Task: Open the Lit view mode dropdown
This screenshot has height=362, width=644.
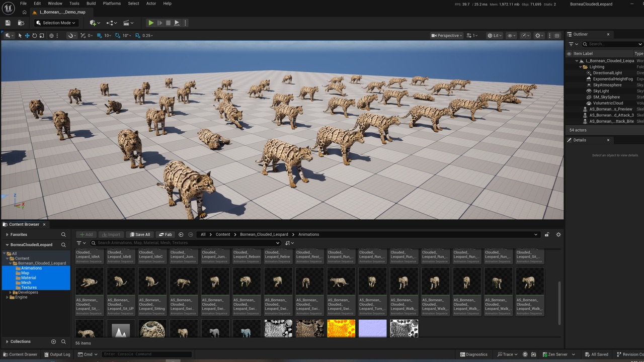Action: point(495,36)
